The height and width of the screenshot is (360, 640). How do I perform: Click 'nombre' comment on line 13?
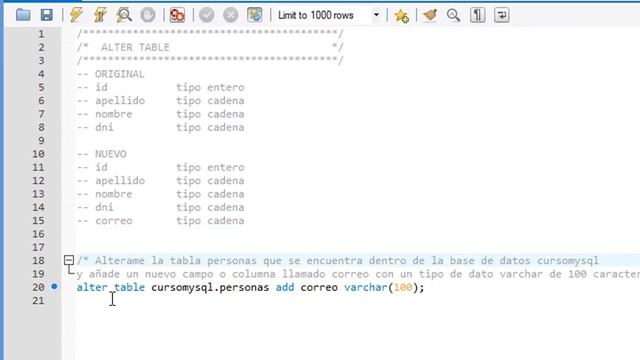[x=113, y=194]
